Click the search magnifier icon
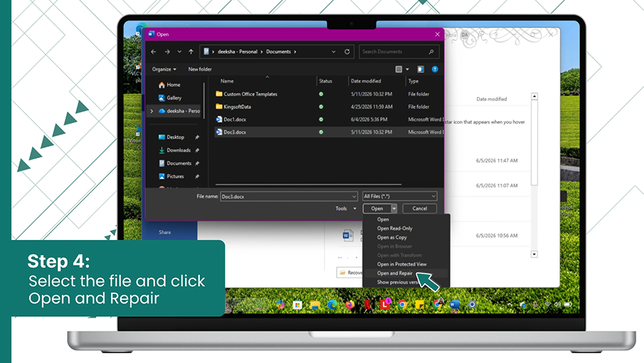 click(431, 52)
